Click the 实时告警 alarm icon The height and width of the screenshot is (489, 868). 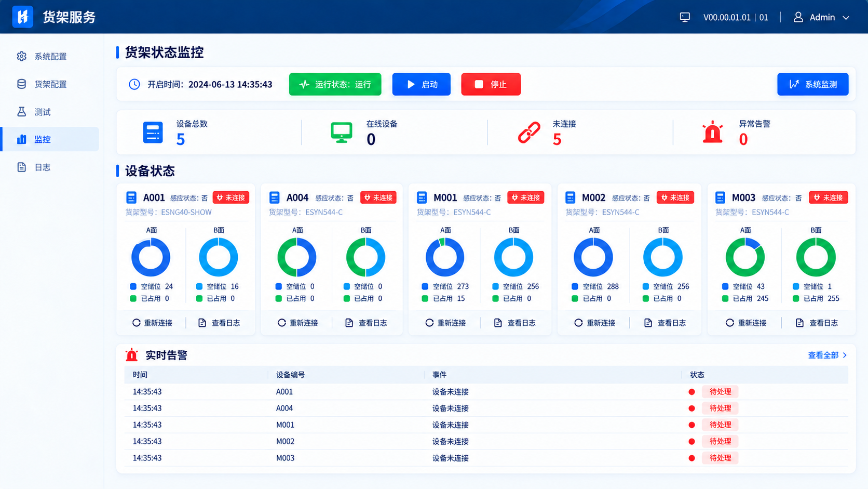tap(132, 354)
